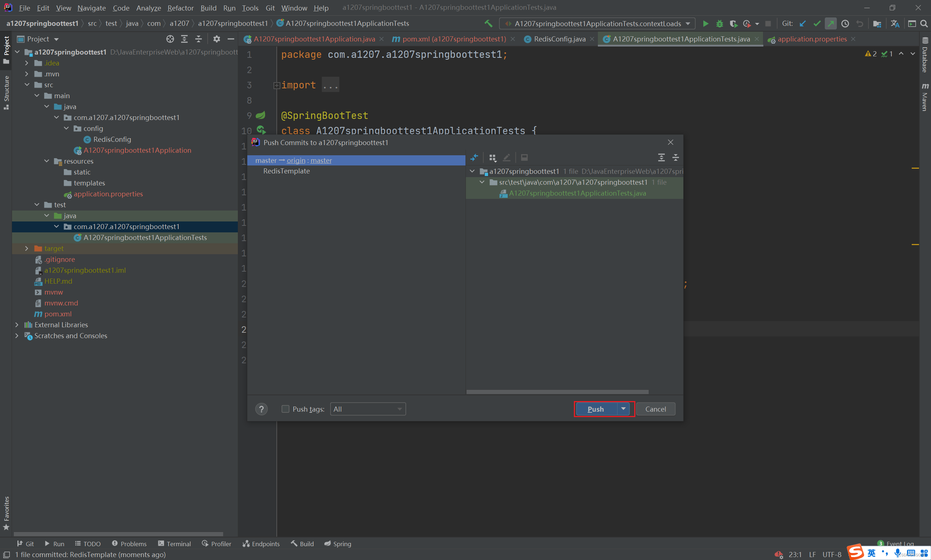This screenshot has height=560, width=931.
Task: Click the Cancel button
Action: [x=655, y=409]
